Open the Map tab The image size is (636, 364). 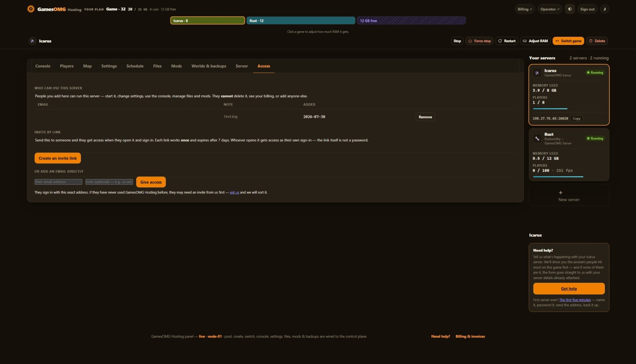(x=87, y=66)
